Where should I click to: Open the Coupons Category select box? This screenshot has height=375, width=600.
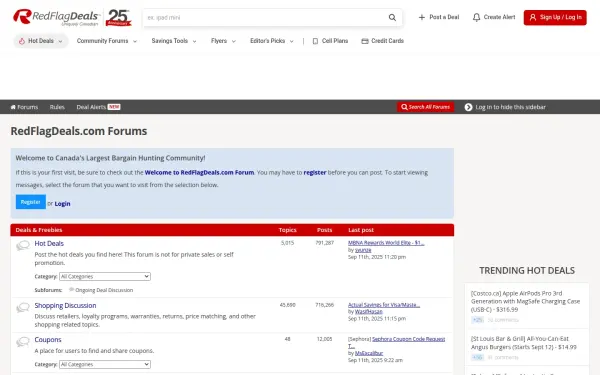[105, 364]
